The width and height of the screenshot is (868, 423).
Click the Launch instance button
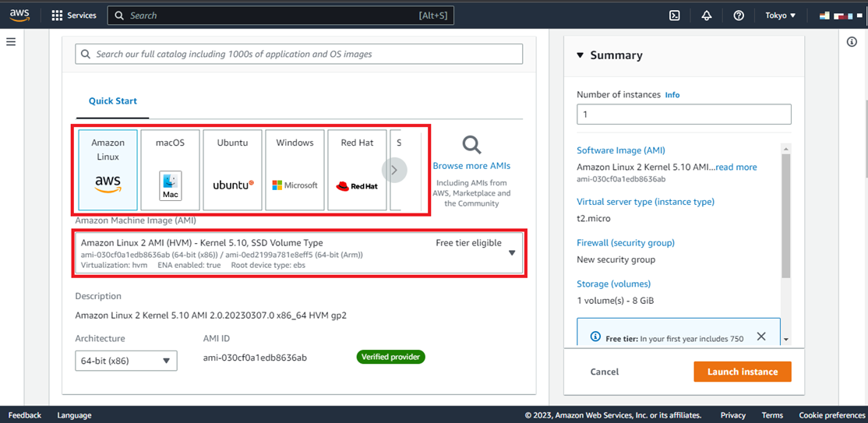tap(743, 372)
